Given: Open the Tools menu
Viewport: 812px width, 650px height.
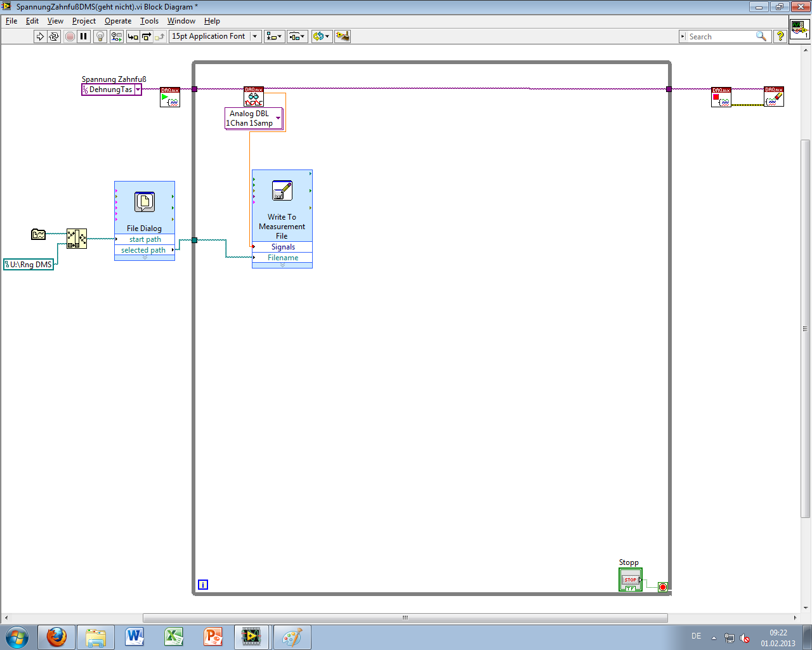Looking at the screenshot, I should [x=149, y=21].
